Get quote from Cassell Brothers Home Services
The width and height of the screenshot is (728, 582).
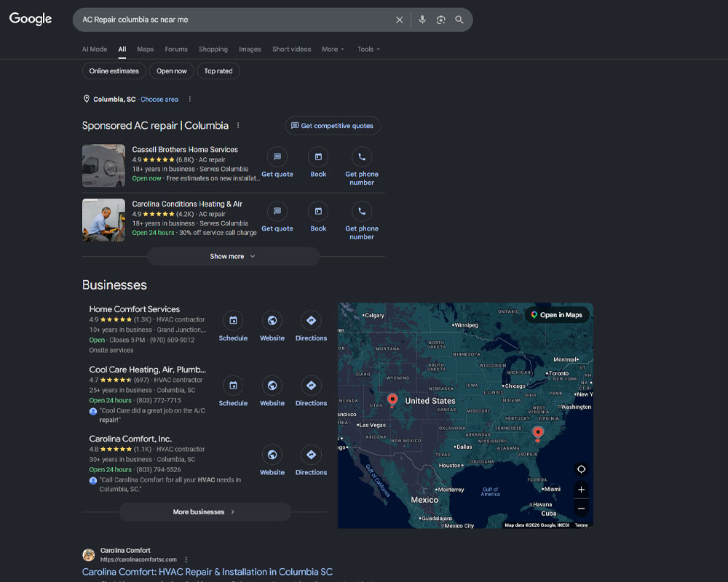277,163
